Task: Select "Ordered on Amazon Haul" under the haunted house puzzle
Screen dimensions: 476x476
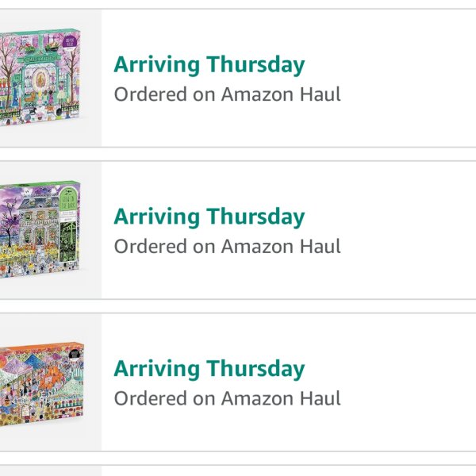Action: tap(227, 246)
